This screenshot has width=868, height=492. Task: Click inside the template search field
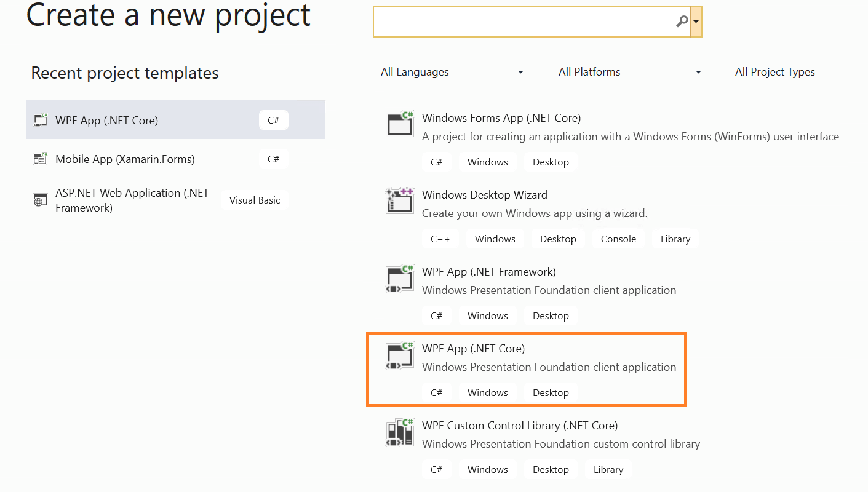pos(523,22)
